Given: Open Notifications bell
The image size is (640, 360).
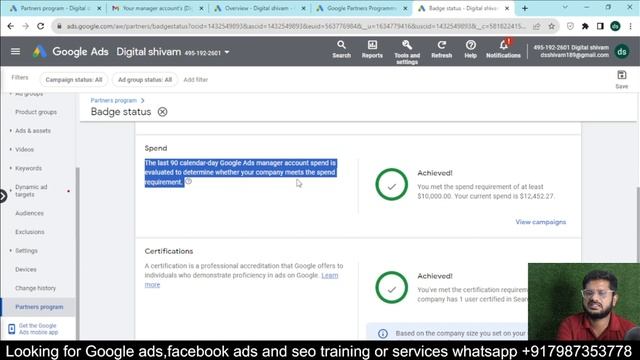Looking at the screenshot, I should click(x=503, y=49).
